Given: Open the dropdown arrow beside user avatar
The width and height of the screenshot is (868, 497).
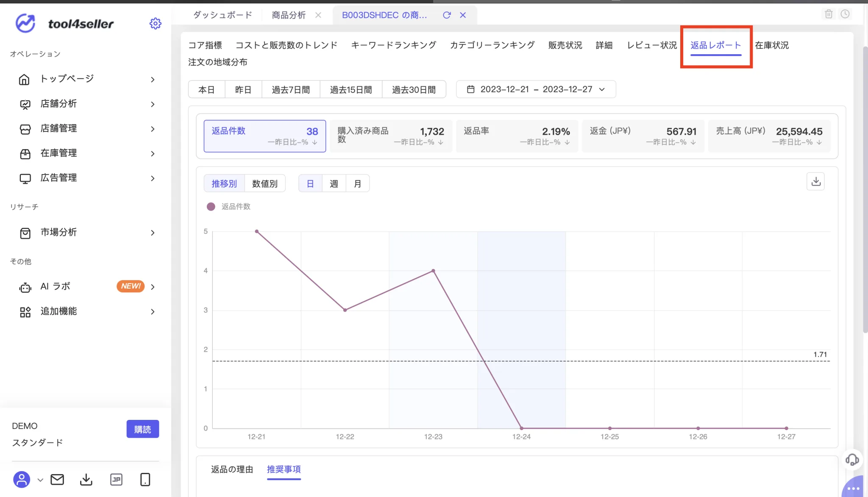Looking at the screenshot, I should [40, 480].
